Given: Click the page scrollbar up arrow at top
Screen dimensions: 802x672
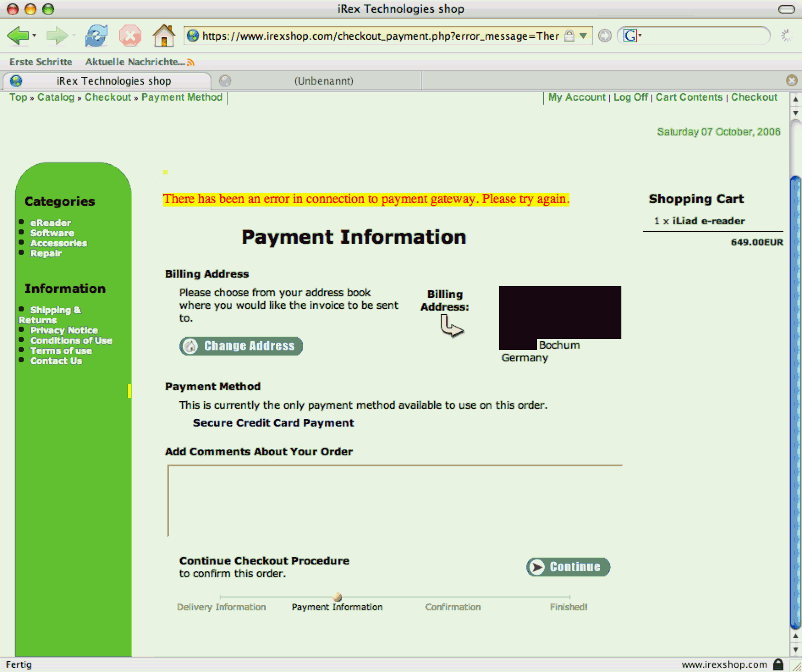Looking at the screenshot, I should tap(796, 99).
